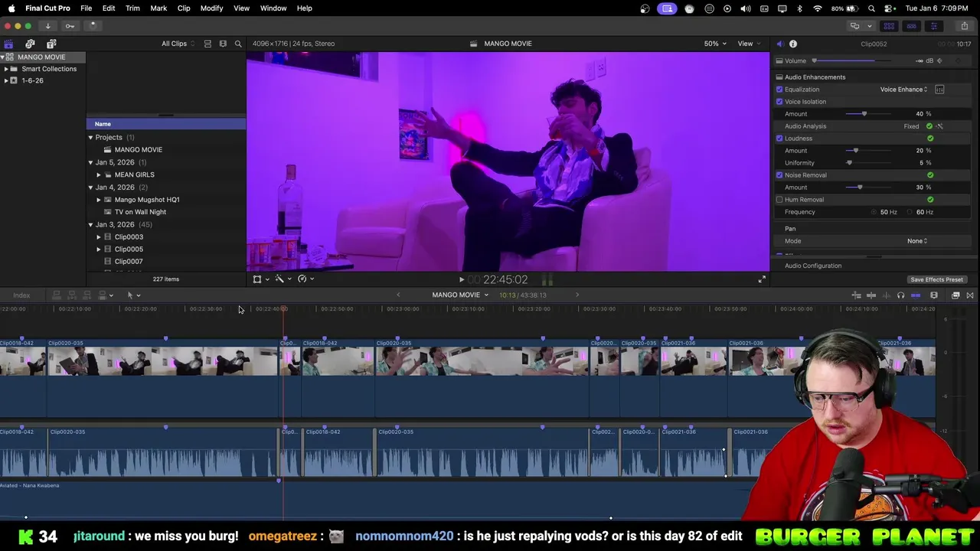
Task: Click the Import Media arrow button
Action: [x=47, y=26]
